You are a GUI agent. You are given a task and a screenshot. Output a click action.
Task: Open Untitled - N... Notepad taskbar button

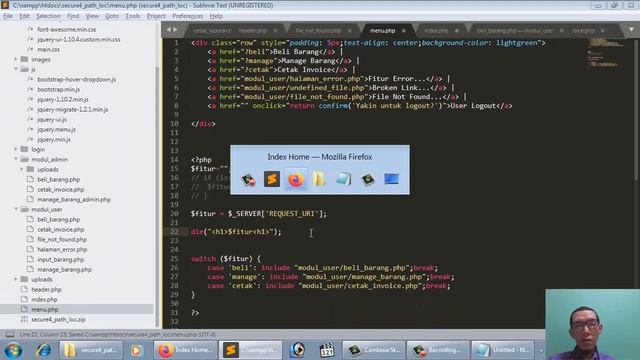click(x=503, y=350)
